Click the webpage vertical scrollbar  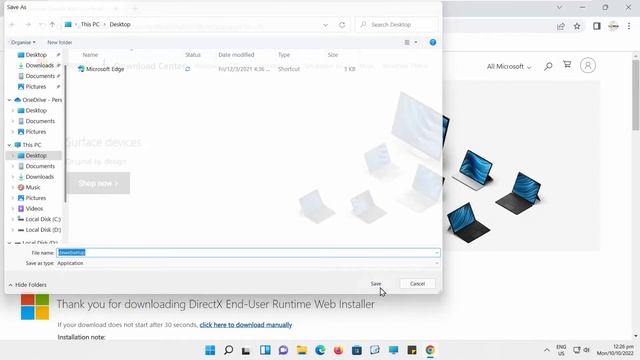click(636, 95)
